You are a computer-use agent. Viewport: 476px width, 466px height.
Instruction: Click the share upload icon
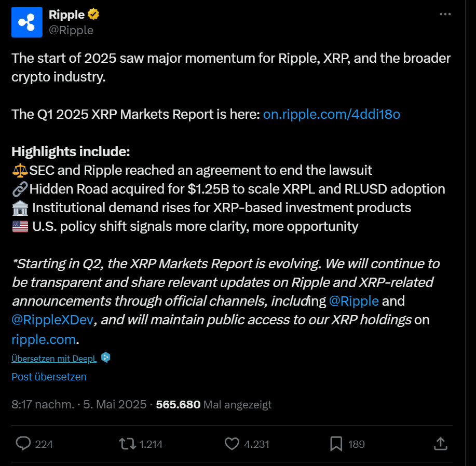point(440,444)
